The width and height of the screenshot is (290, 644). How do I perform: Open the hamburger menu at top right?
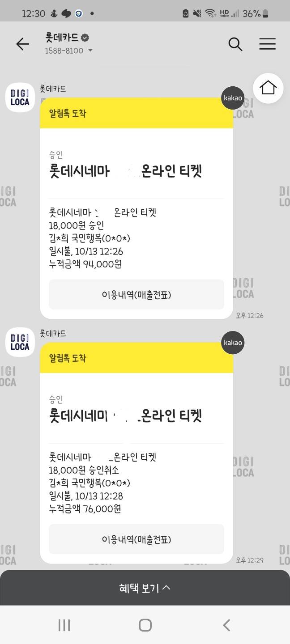(x=267, y=44)
